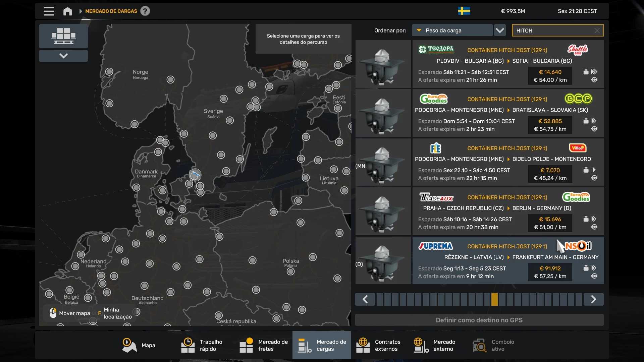This screenshot has height=362, width=644.
Task: Click urgency arrows on Praha offer
Action: [x=594, y=219]
